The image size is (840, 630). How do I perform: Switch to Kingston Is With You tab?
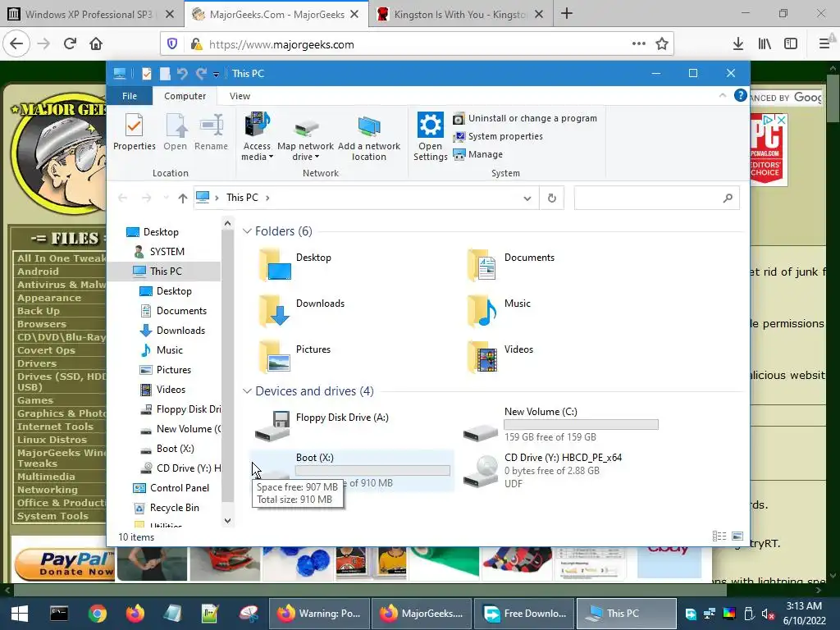point(460,15)
